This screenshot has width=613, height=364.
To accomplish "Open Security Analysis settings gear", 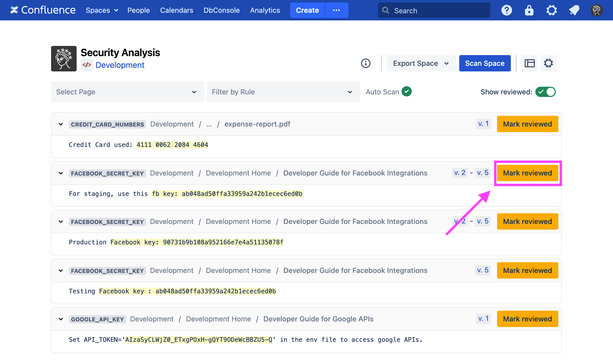I will tap(548, 63).
